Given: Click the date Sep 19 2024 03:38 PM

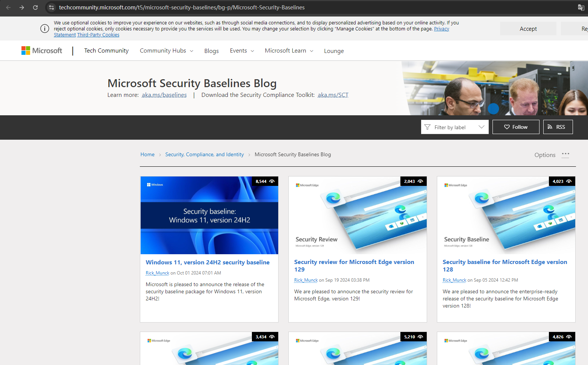Looking at the screenshot, I should point(347,280).
